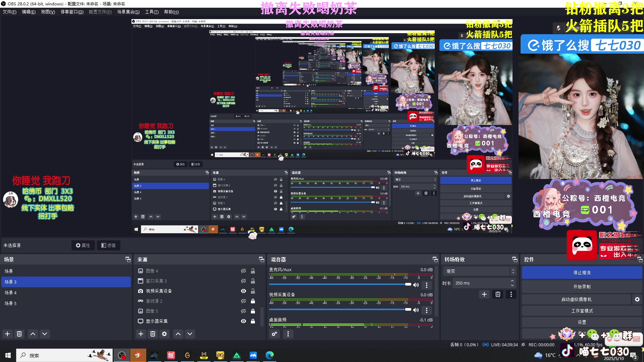
Task: Adjust 麦克风/Aux volume slider
Action: [x=340, y=284]
